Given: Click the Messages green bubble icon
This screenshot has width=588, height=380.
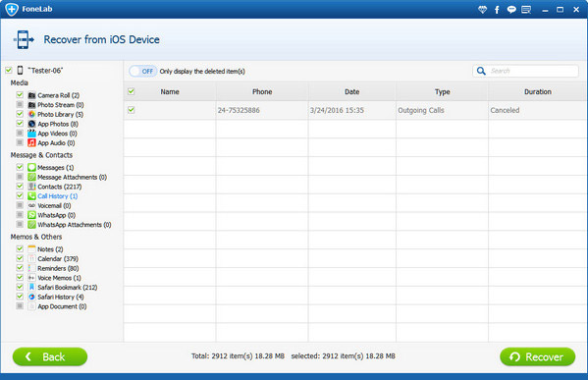Looking at the screenshot, I should 31,167.
